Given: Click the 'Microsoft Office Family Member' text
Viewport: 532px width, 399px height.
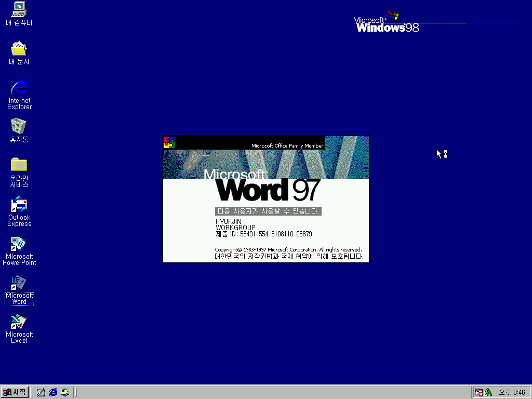Looking at the screenshot, I should coord(287,145).
